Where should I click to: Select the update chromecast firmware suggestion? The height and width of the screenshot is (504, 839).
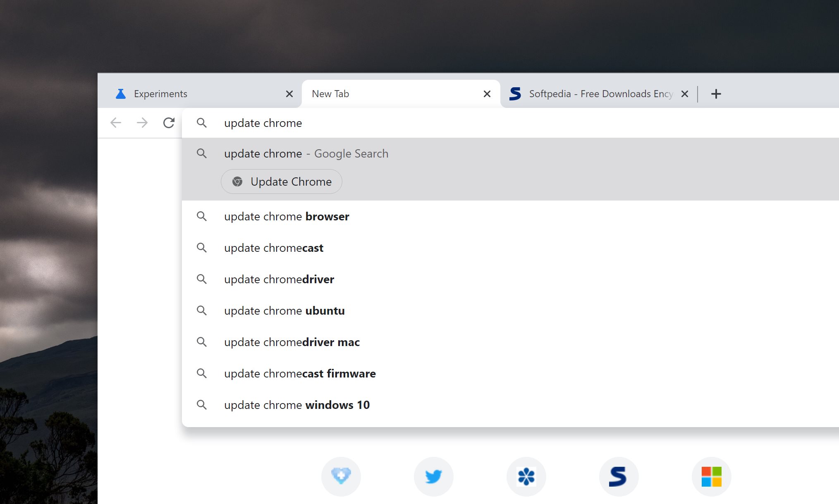pos(300,373)
